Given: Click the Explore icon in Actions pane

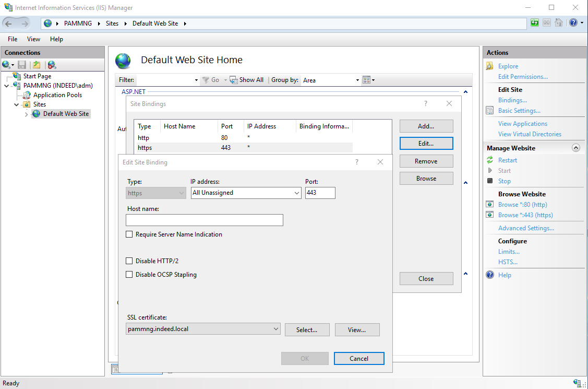Looking at the screenshot, I should pyautogui.click(x=489, y=66).
